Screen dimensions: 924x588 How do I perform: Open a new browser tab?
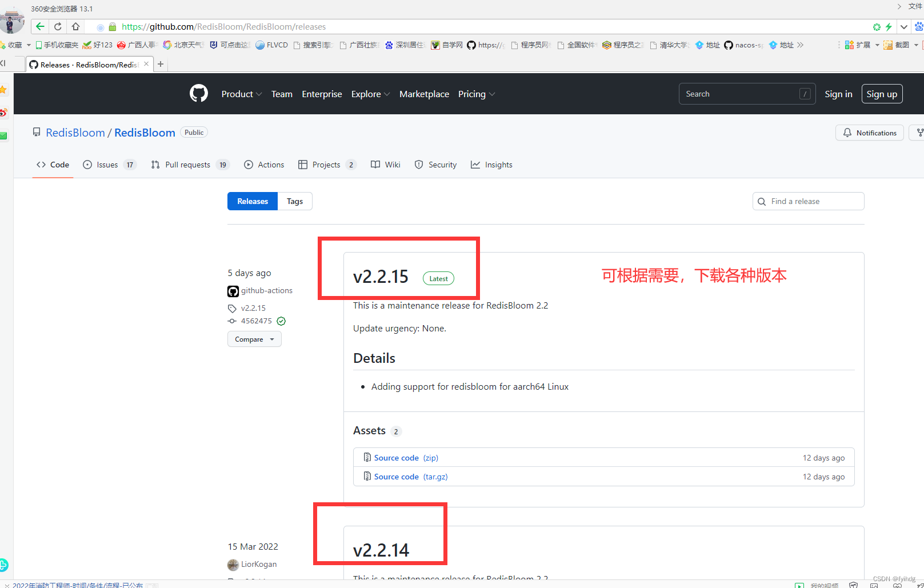click(161, 65)
